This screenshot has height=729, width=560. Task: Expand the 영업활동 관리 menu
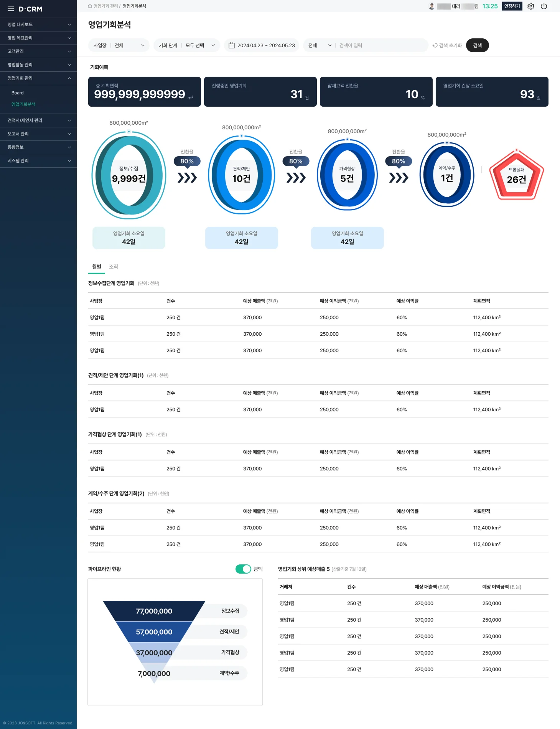38,65
